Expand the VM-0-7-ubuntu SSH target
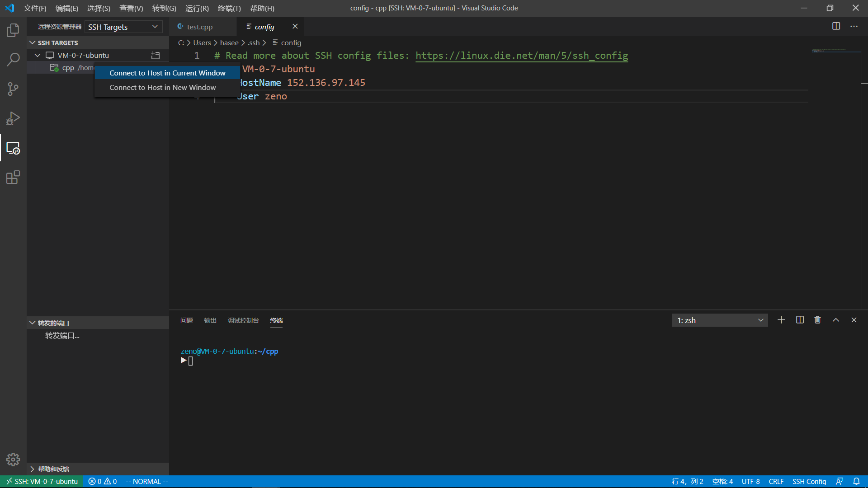 [x=37, y=55]
